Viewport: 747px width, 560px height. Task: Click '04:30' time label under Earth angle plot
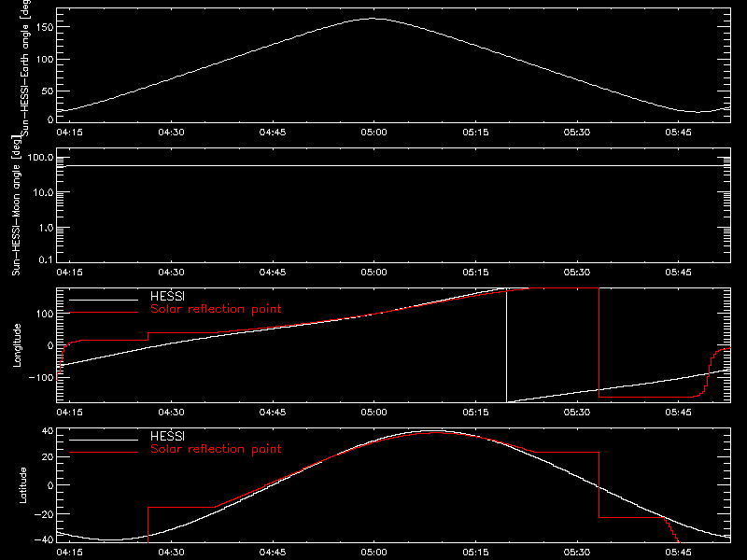click(171, 133)
